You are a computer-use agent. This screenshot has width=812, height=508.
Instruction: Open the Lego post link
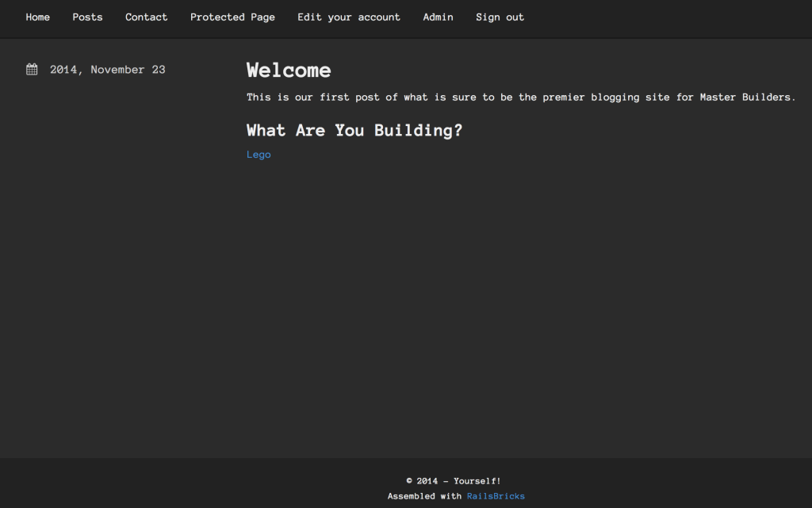(259, 154)
